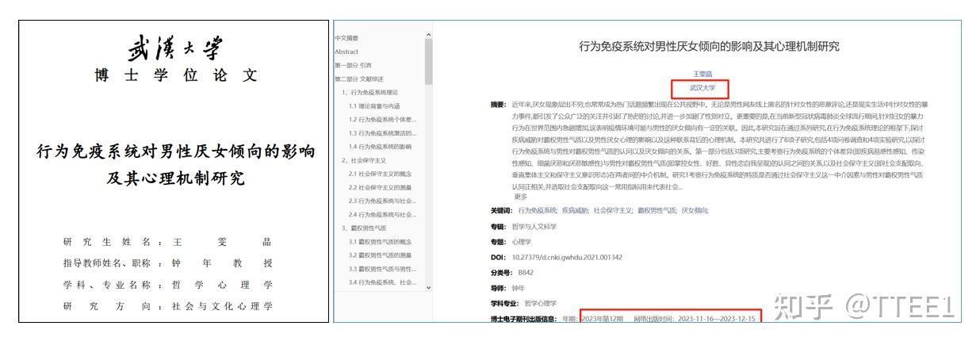Click 博士学位论文 heading on the cover
This screenshot has width=980, height=345.
pyautogui.click(x=174, y=76)
